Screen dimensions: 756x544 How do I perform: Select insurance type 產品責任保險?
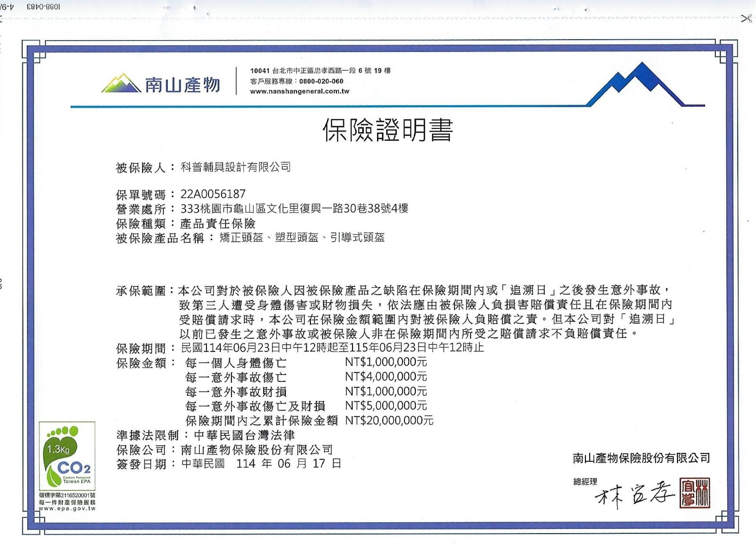(x=218, y=223)
